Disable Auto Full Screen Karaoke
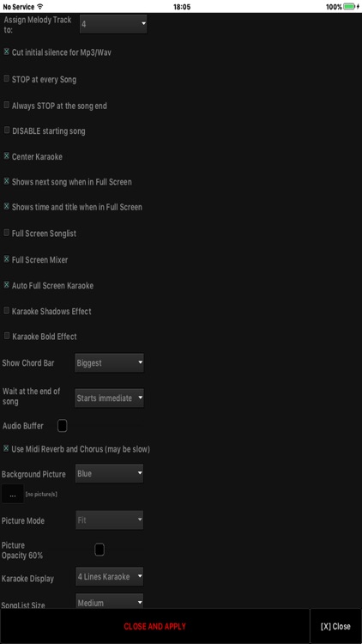Viewport: 362px width, 644px height. 7,284
